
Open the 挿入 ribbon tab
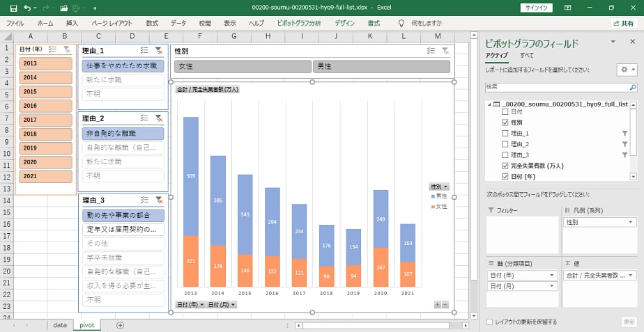click(x=72, y=23)
